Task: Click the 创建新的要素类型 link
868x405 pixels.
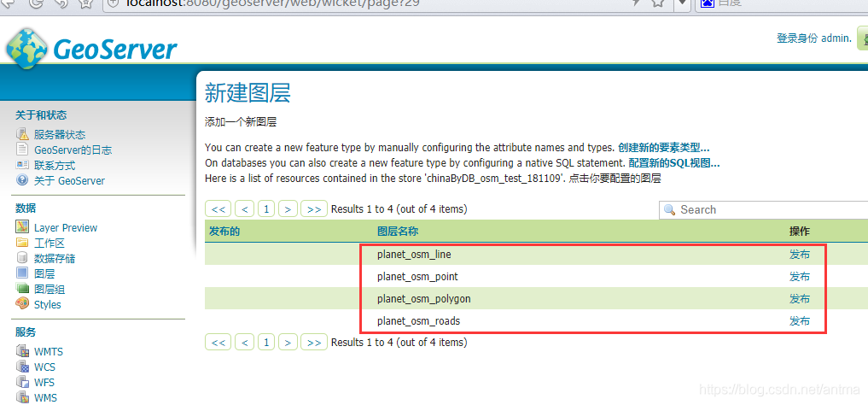Action: point(663,147)
